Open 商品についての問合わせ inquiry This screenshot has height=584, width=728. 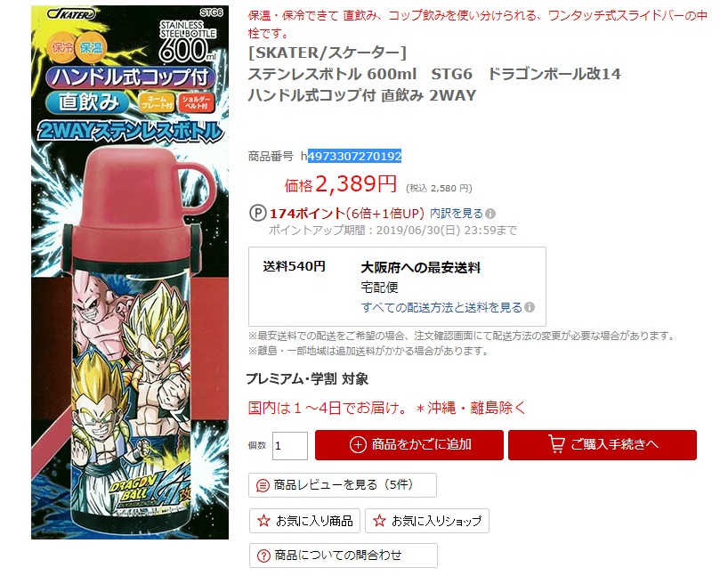[x=344, y=556]
